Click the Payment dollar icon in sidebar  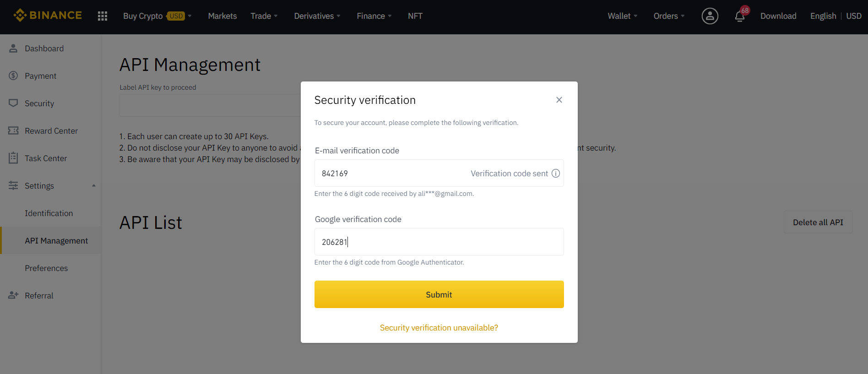coord(13,76)
